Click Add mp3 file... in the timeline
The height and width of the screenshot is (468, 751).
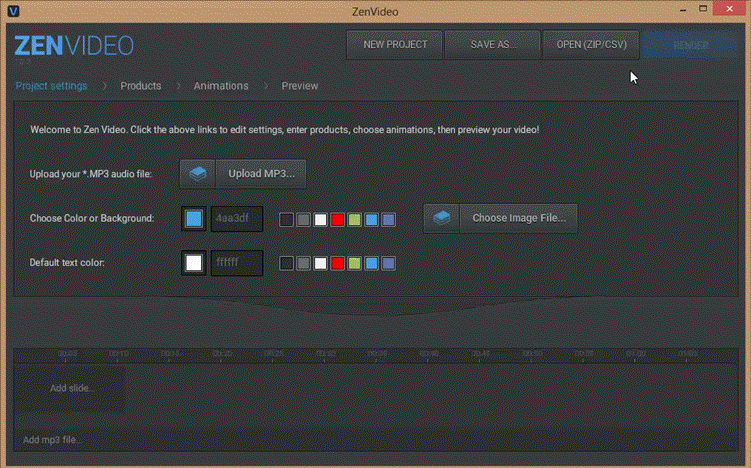[x=52, y=440]
